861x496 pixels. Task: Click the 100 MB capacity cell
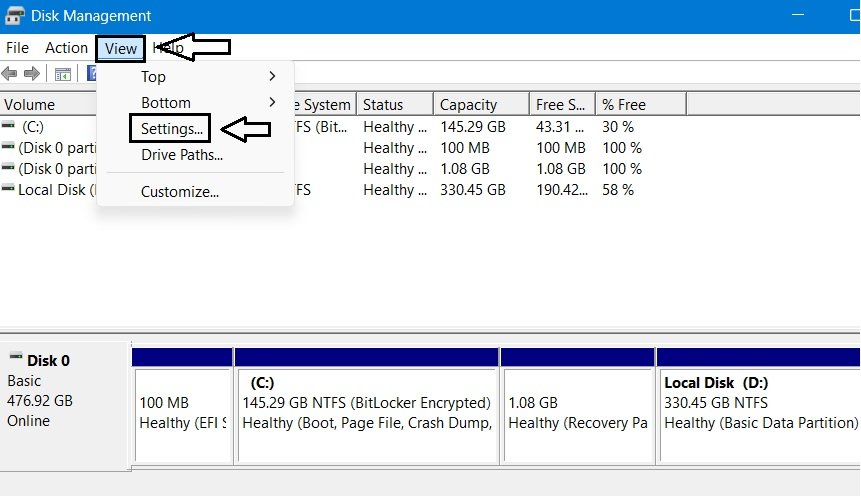(x=465, y=148)
